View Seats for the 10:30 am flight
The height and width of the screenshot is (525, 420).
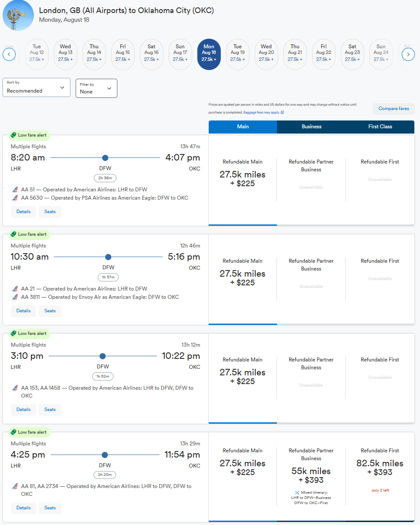click(x=50, y=311)
